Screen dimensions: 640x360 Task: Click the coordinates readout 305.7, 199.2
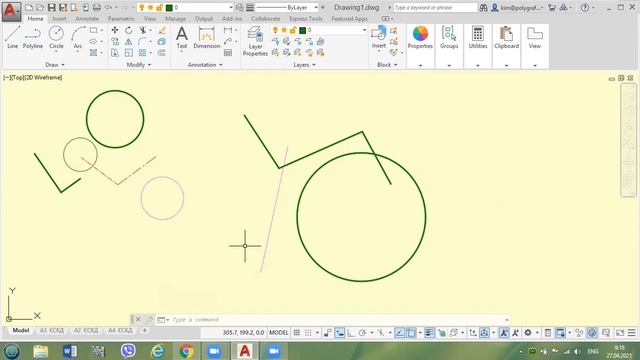(243, 333)
